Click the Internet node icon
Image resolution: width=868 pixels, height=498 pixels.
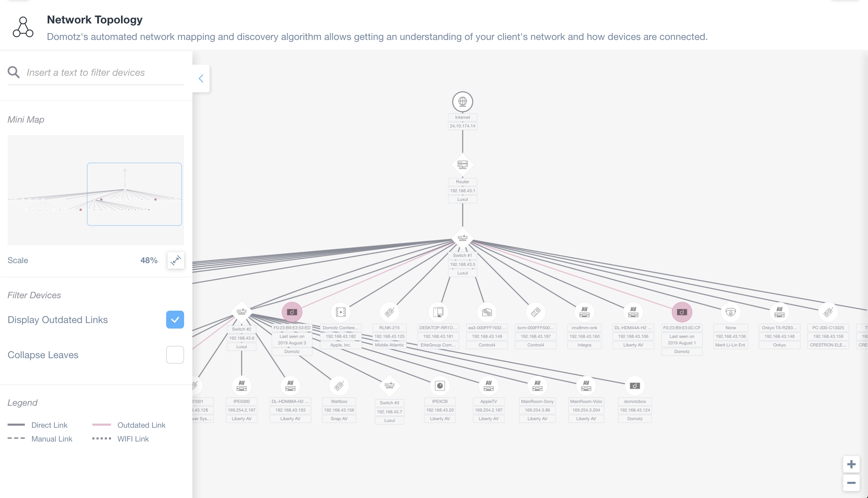click(463, 101)
